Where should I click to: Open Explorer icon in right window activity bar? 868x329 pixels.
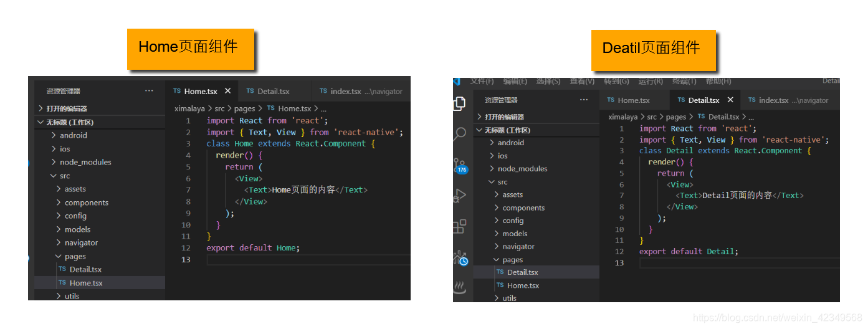tap(460, 103)
